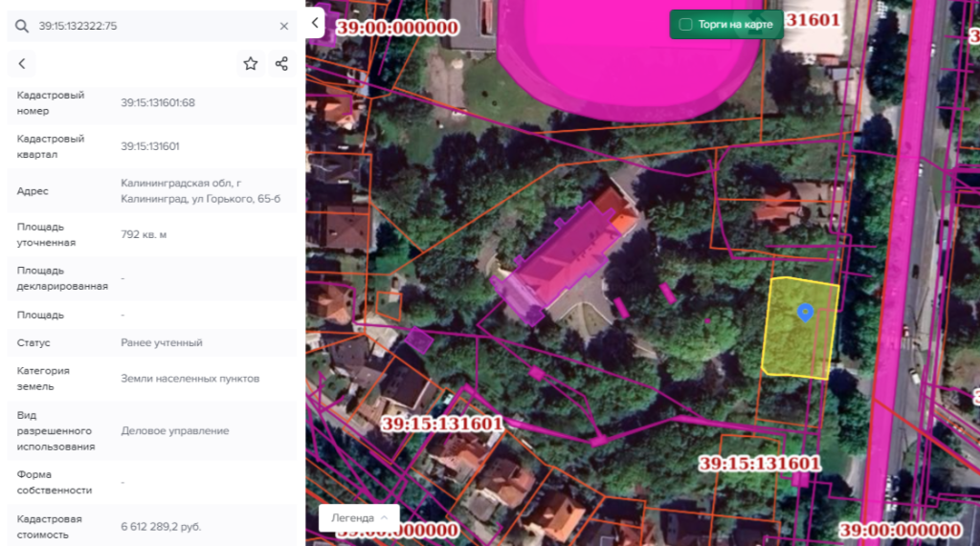Click the cadastral value 6 612 289,2 руб.
Image resolution: width=980 pixels, height=546 pixels.
[x=161, y=527]
